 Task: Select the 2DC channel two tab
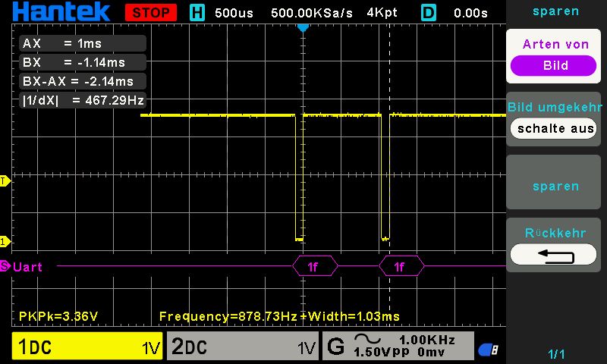[x=243, y=346]
